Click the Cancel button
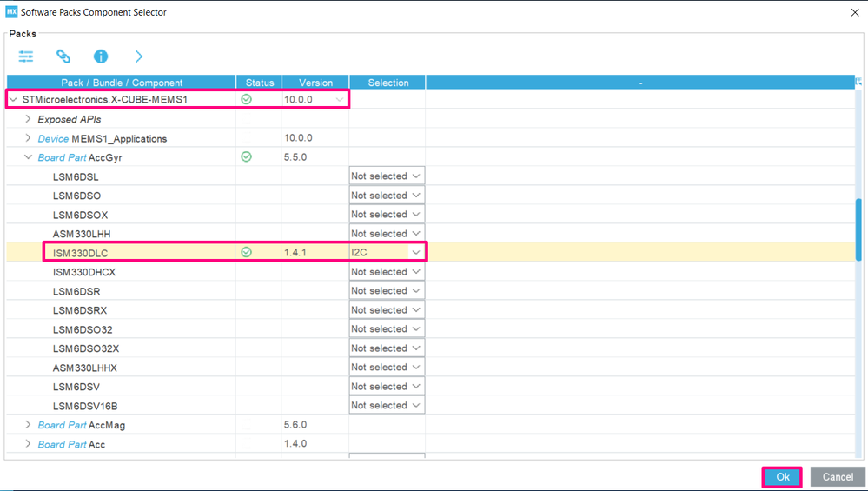 [838, 476]
